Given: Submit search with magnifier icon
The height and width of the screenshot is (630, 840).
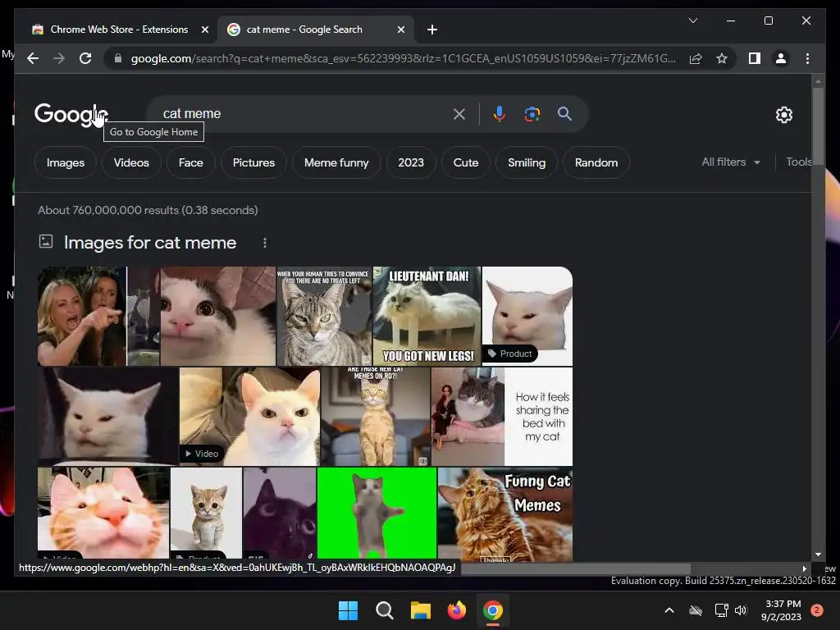Looking at the screenshot, I should pyautogui.click(x=564, y=113).
